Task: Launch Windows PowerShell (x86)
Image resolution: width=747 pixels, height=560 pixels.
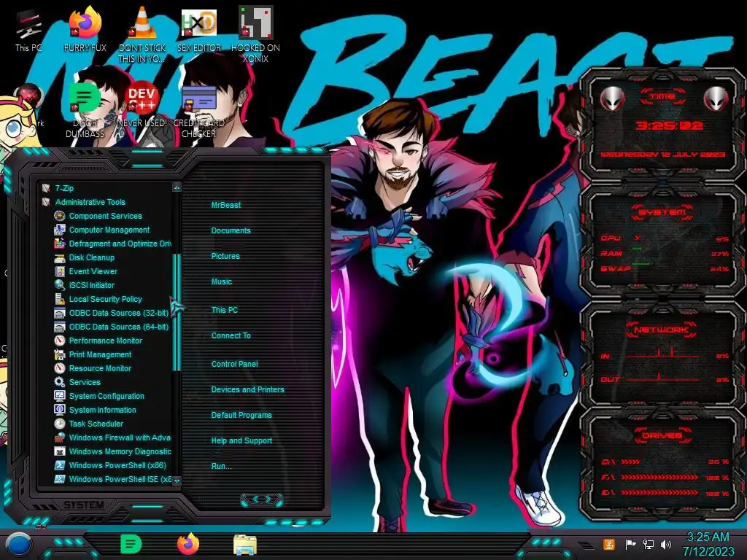Action: click(117, 465)
